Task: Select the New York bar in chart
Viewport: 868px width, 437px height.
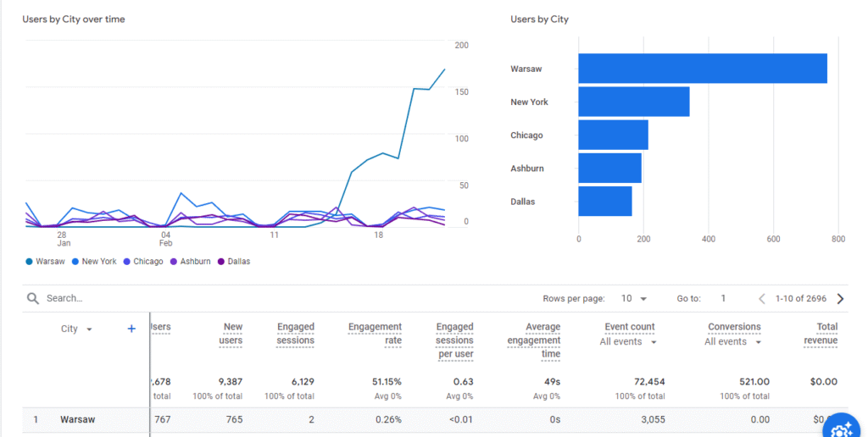Action: coord(633,102)
